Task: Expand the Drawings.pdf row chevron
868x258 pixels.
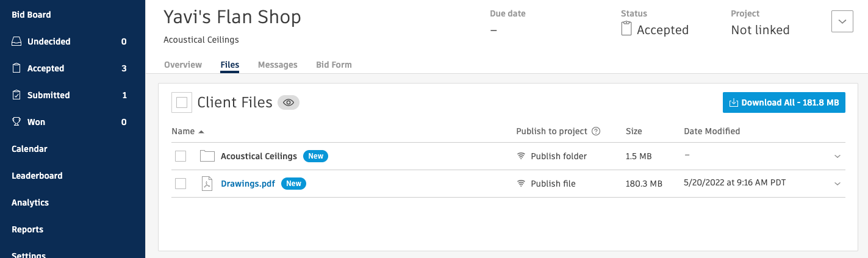Action: click(x=838, y=184)
